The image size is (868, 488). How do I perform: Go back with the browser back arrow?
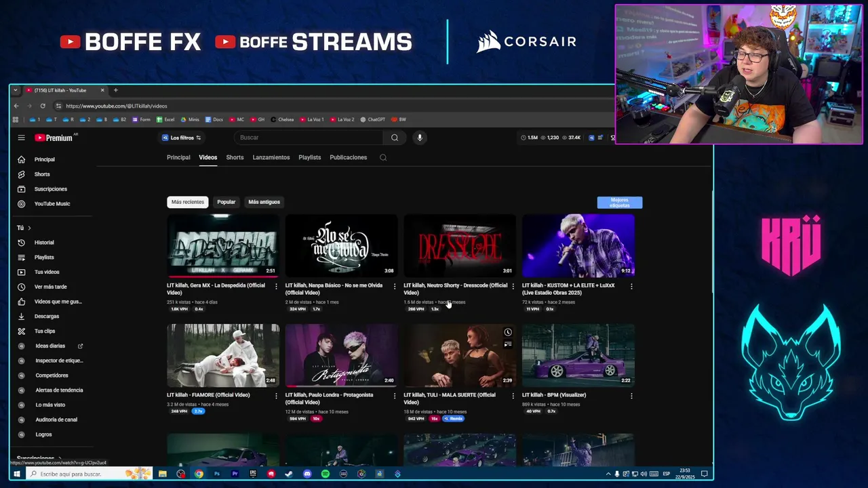(16, 106)
